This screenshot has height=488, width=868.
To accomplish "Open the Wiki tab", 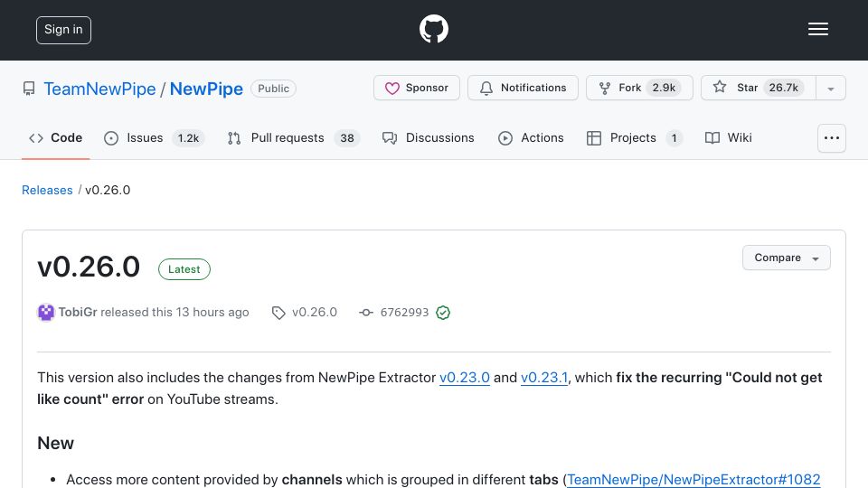I will tap(728, 137).
